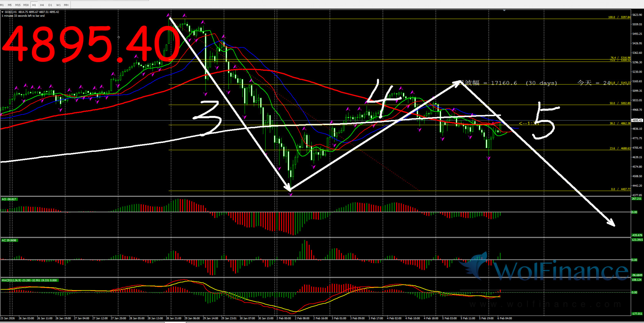Screen dimensions: 644x323
Task: Toggle the active H1 timeframe button
Action: pyautogui.click(x=34, y=5)
